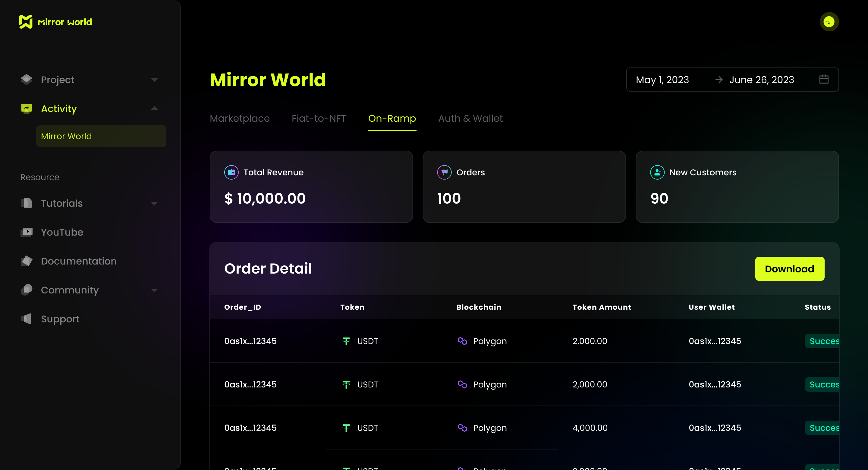Switch to the Auth & Wallet tab

471,118
